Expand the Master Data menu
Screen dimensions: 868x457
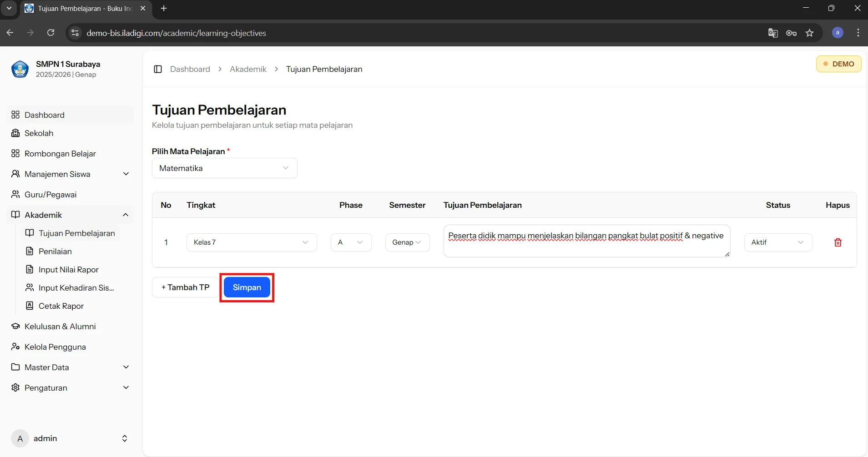pyautogui.click(x=71, y=367)
